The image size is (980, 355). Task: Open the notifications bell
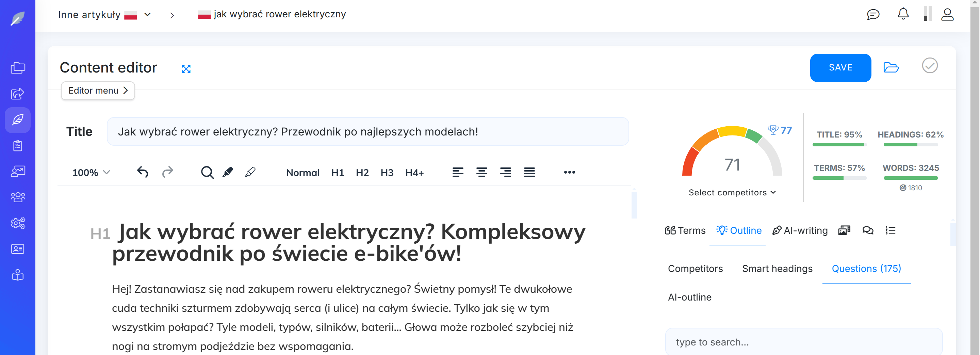click(x=903, y=14)
